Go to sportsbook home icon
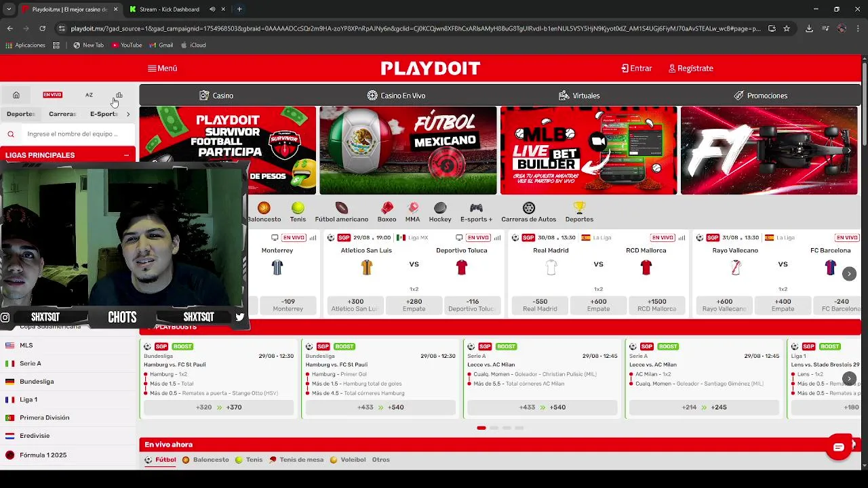Image resolution: width=868 pixels, height=488 pixels. [16, 95]
